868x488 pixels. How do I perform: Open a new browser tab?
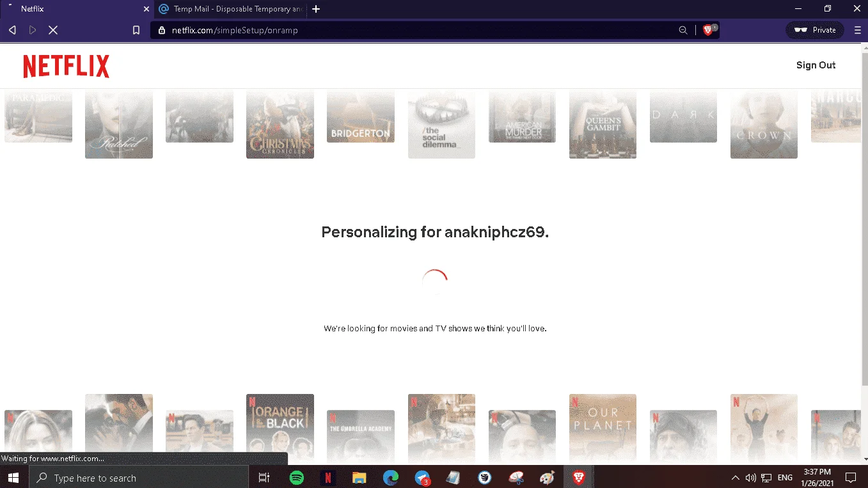[x=316, y=9]
